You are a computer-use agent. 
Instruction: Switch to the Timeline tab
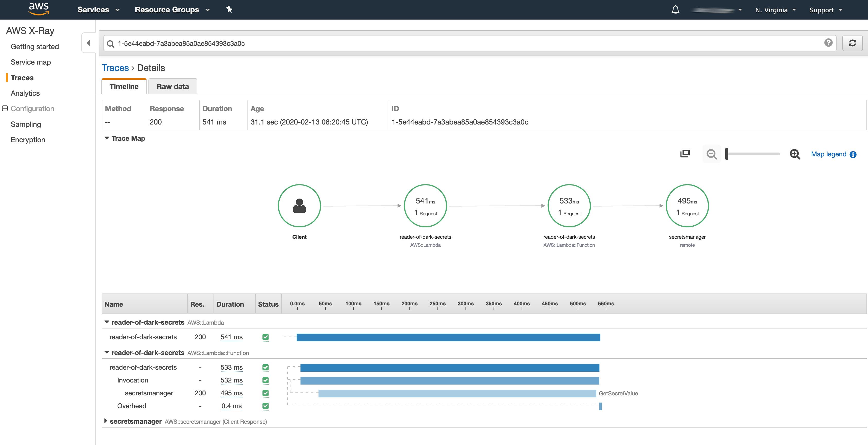click(124, 86)
